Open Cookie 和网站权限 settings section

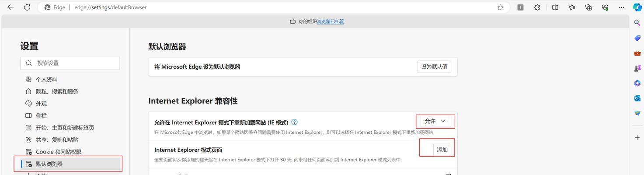pyautogui.click(x=59, y=152)
